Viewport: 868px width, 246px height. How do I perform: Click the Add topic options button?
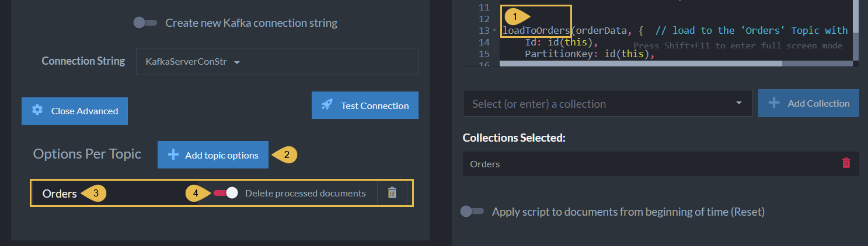tap(213, 155)
